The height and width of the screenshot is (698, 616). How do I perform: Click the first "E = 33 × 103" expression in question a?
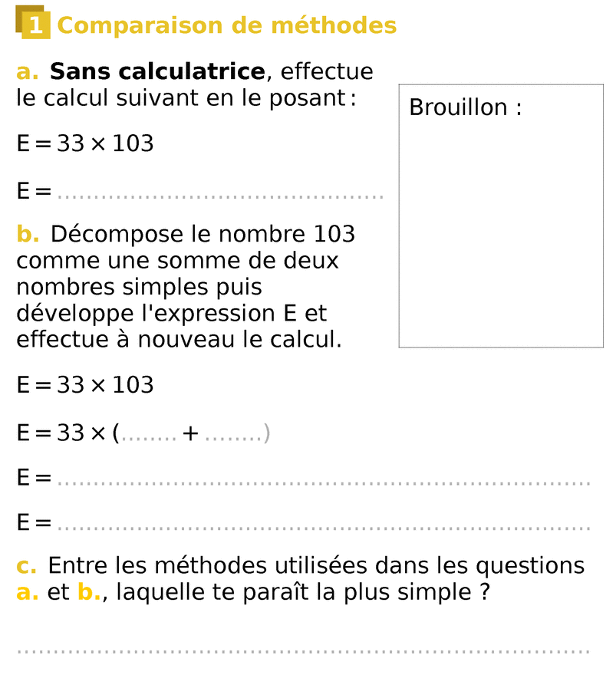pyautogui.click(x=85, y=143)
